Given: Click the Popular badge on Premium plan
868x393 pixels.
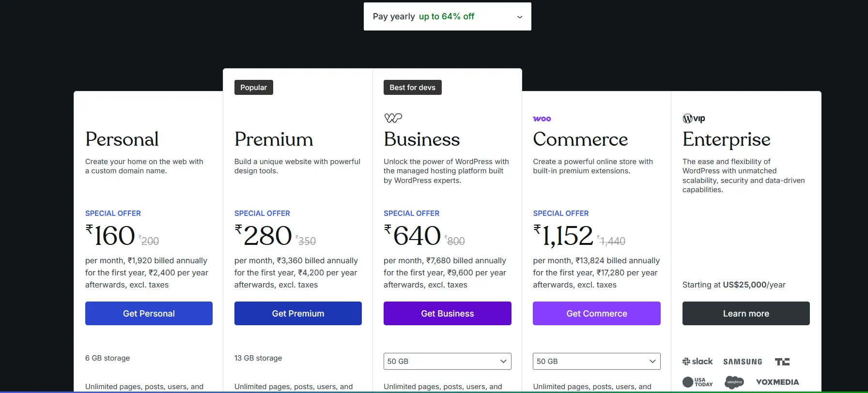Looking at the screenshot, I should 254,88.
